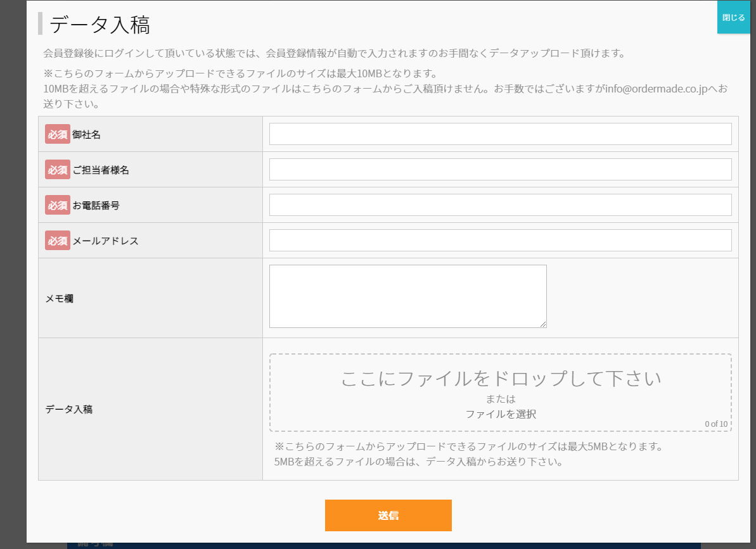Click the データ入稿 label in the upload row
This screenshot has width=756, height=549.
point(68,409)
